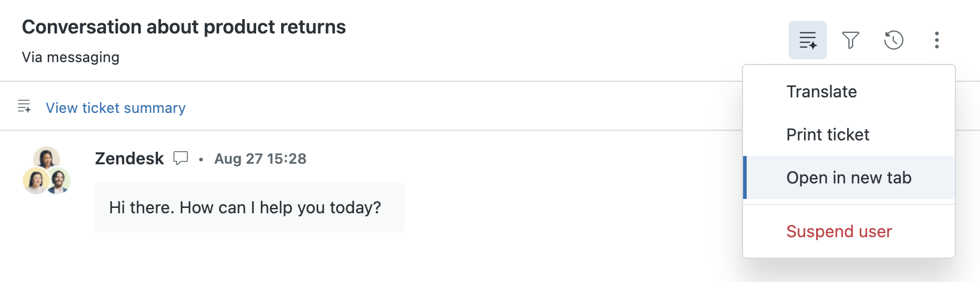The width and height of the screenshot is (980, 282).
Task: Open the View ticket summary link
Action: pos(115,108)
